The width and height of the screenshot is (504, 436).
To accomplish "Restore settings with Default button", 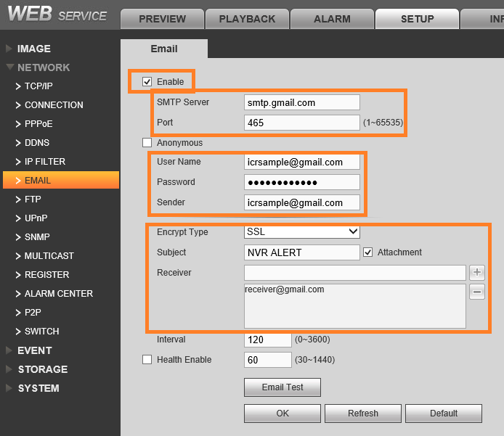I will click(444, 414).
